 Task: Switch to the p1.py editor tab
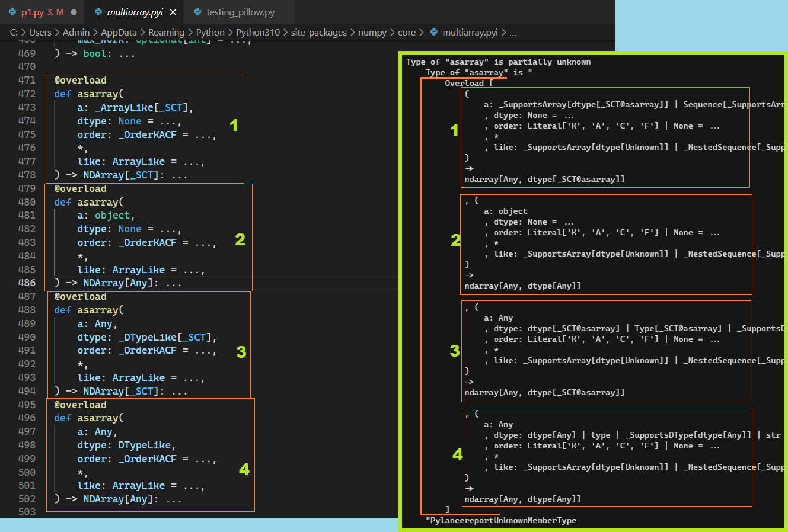coord(42,12)
